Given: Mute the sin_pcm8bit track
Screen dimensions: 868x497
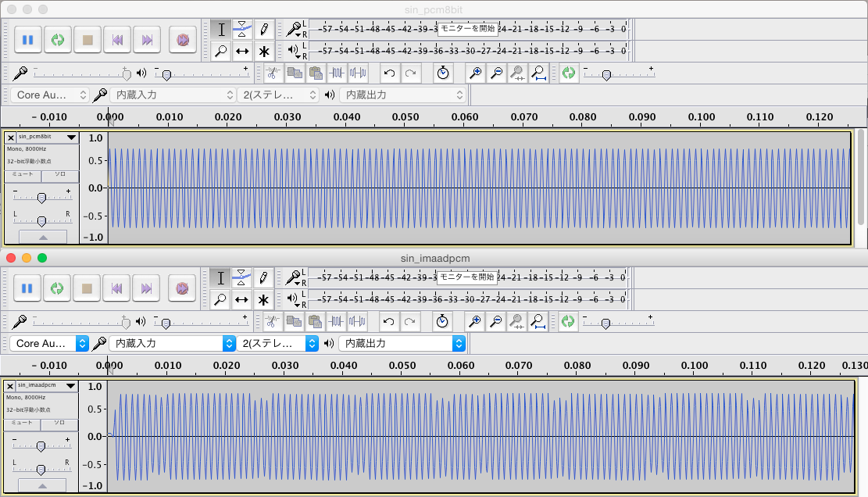Looking at the screenshot, I should (23, 175).
